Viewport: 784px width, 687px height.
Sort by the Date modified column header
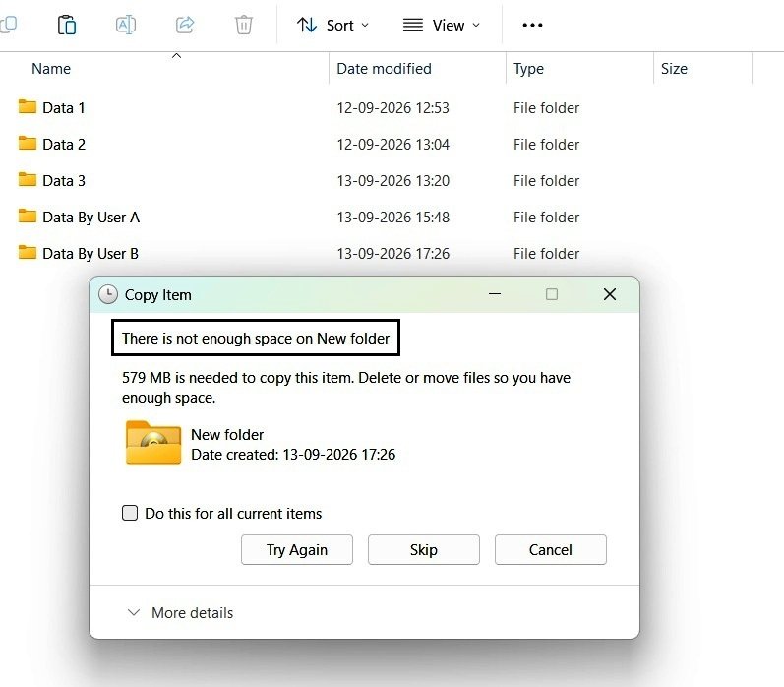coord(384,69)
